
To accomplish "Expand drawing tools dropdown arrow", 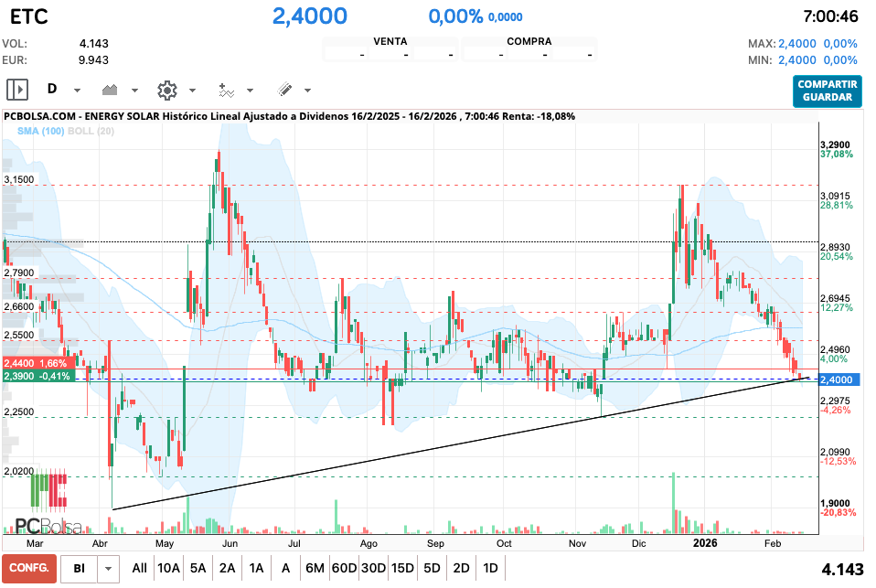I will click(x=307, y=91).
